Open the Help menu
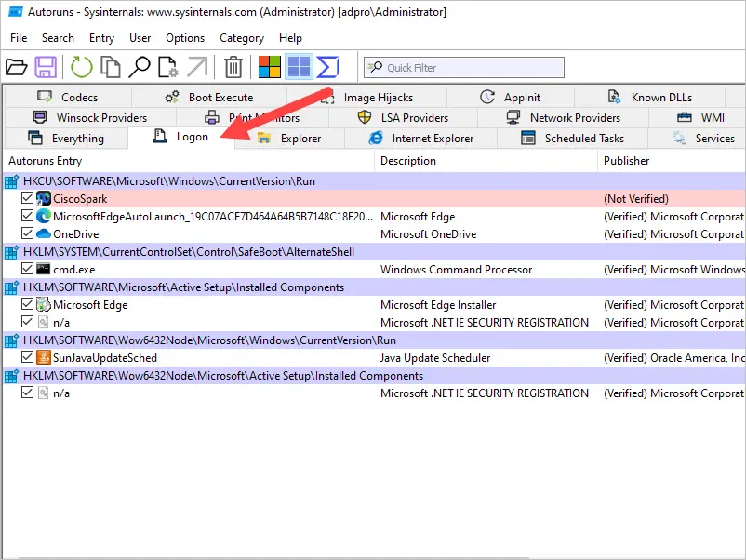Viewport: 746px width, 560px height. point(290,38)
